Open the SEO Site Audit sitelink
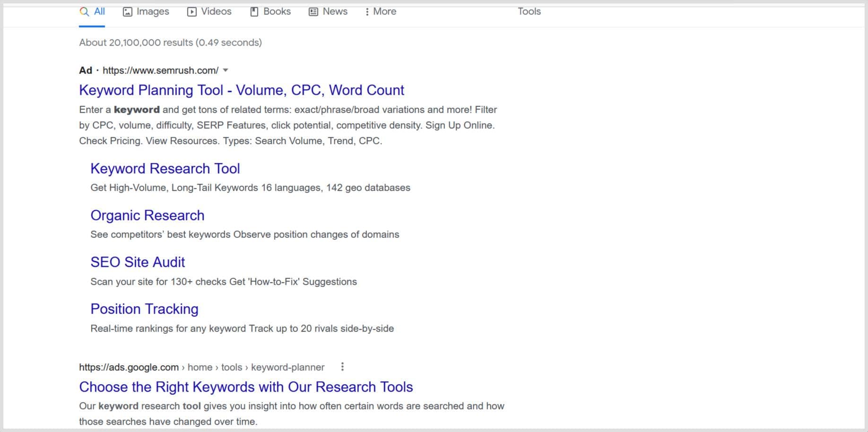 click(x=138, y=262)
